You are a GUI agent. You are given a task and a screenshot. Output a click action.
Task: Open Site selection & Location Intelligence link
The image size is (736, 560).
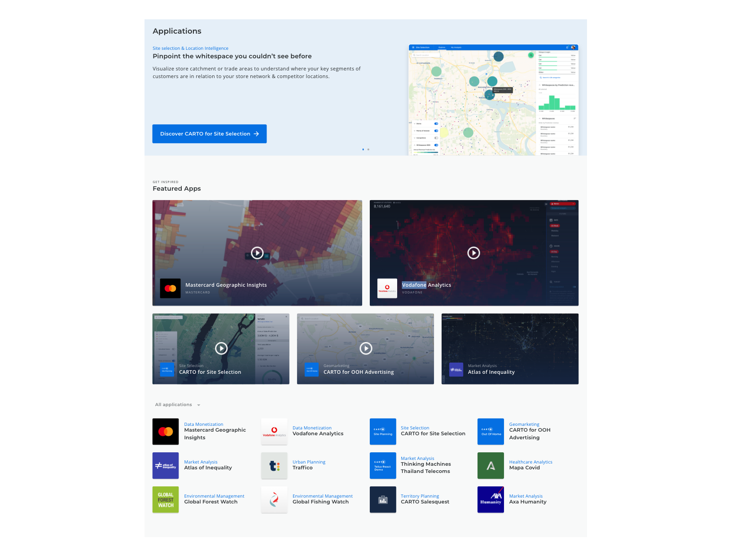190,48
